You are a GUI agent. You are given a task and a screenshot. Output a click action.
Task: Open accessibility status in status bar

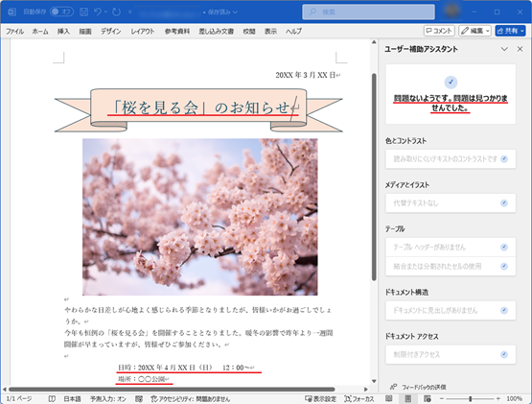[x=191, y=398]
